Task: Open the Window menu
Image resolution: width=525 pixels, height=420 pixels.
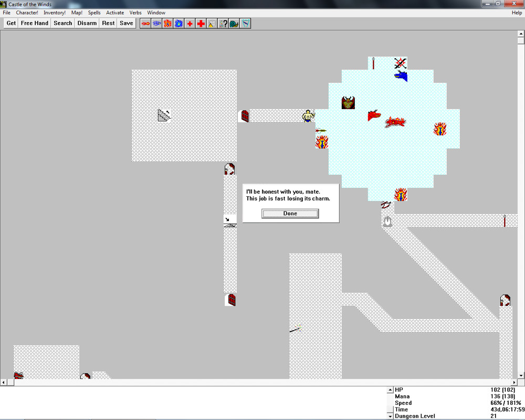Action: 156,13
